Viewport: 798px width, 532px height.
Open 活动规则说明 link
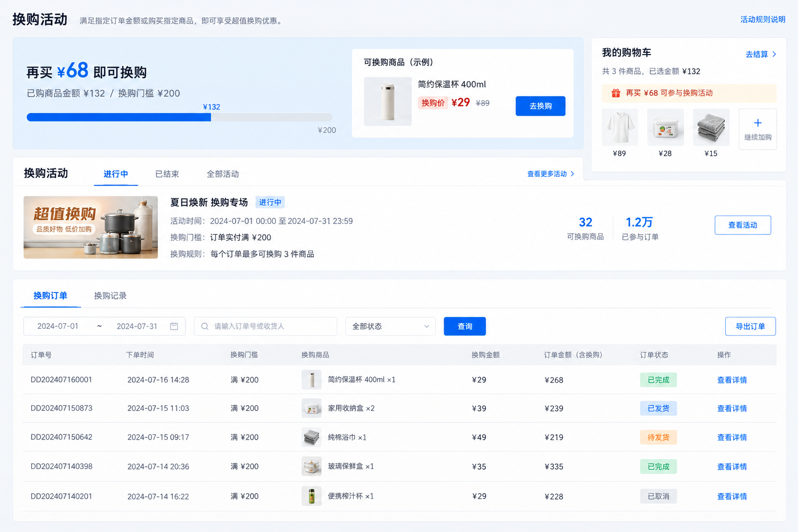(x=763, y=19)
